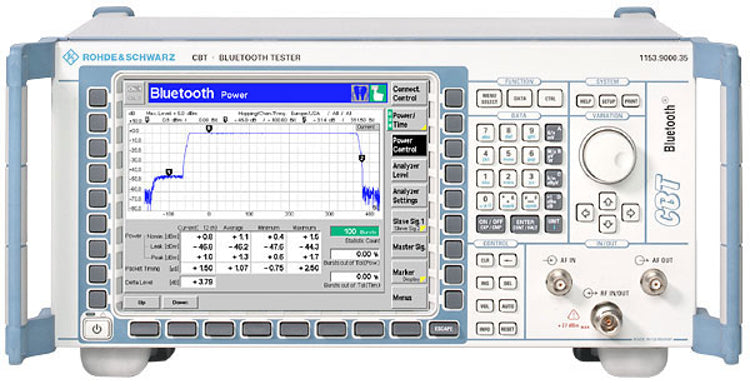Screen dimensions: 750x384
Task: Hit the hardware softkey right of Connect Control
Action: (453, 98)
